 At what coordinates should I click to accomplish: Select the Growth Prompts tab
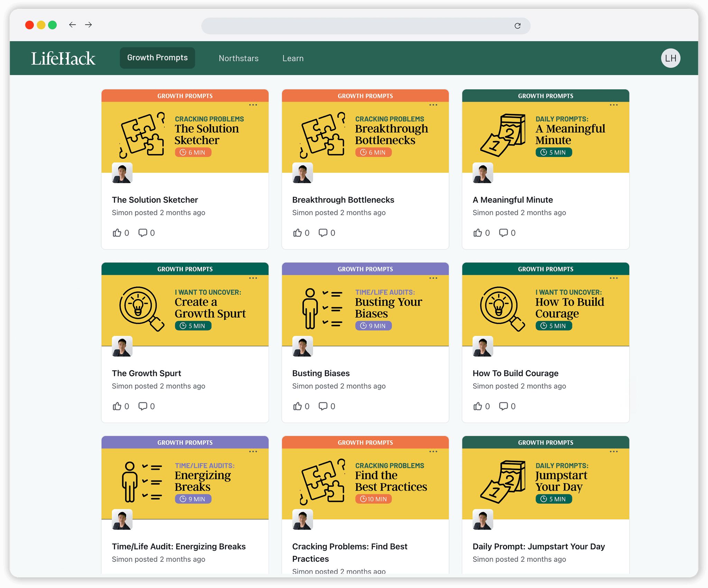[x=157, y=58]
